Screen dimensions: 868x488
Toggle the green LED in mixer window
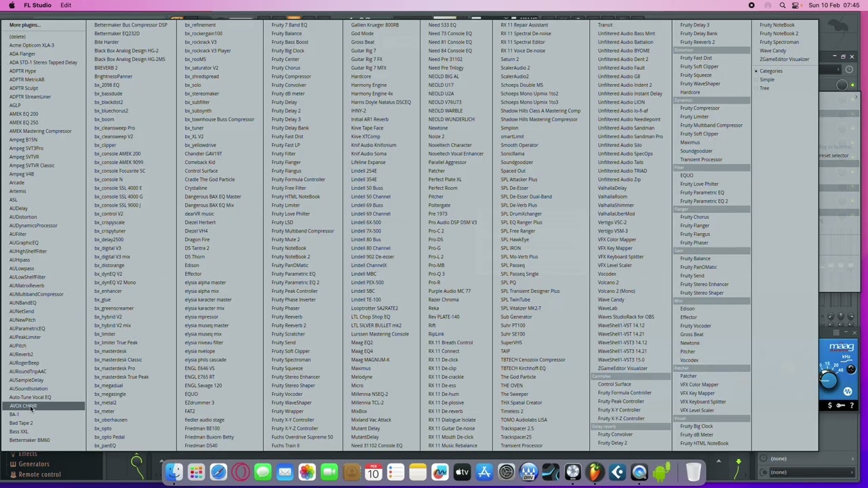pos(852,85)
